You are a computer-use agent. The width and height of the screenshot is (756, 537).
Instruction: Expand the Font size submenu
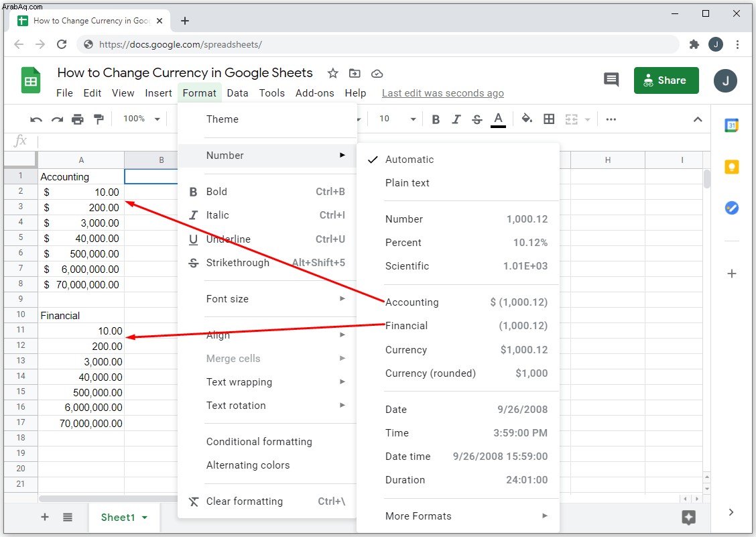coord(267,298)
